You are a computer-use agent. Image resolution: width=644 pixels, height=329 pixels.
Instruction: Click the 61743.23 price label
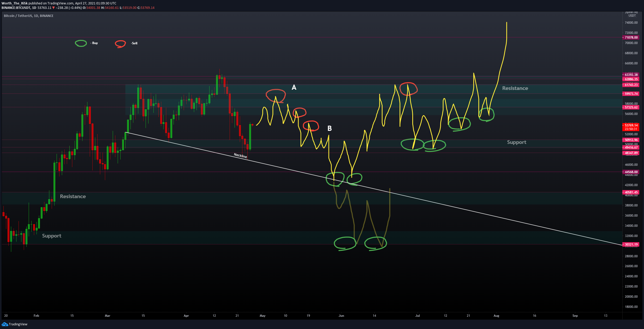(631, 85)
